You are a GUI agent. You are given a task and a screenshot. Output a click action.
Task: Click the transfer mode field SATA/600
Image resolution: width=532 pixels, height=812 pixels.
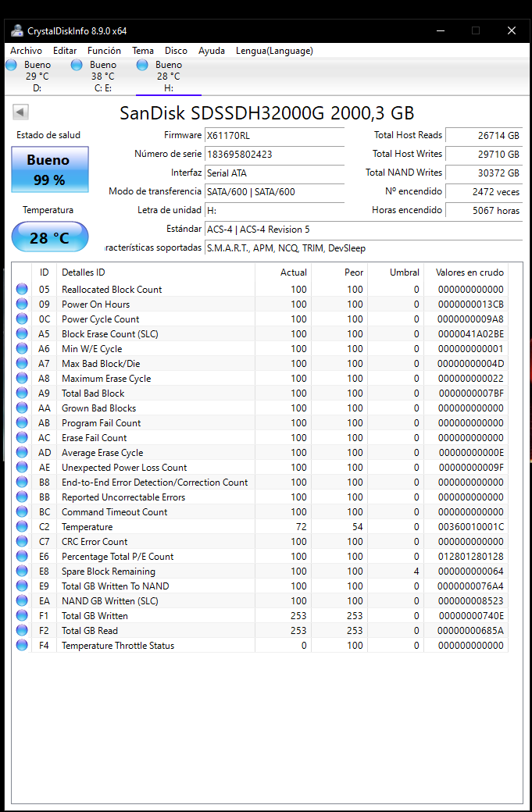click(x=274, y=191)
